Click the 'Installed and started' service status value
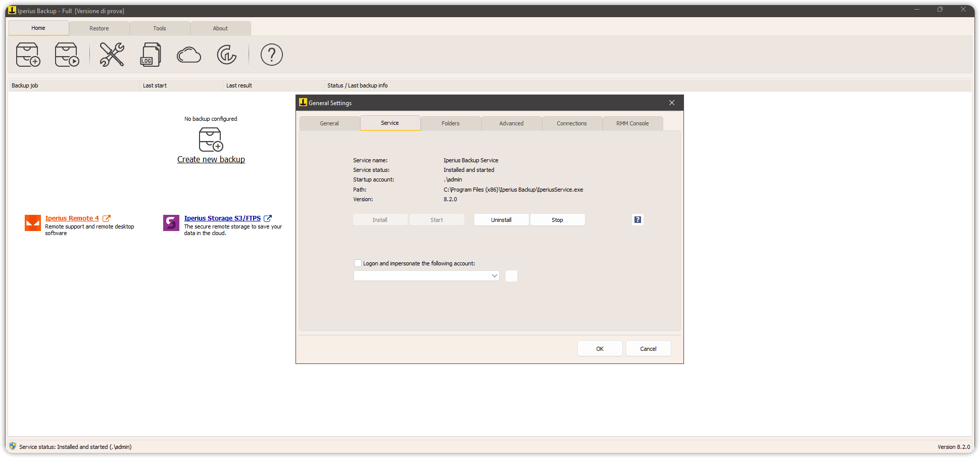 pyautogui.click(x=469, y=170)
